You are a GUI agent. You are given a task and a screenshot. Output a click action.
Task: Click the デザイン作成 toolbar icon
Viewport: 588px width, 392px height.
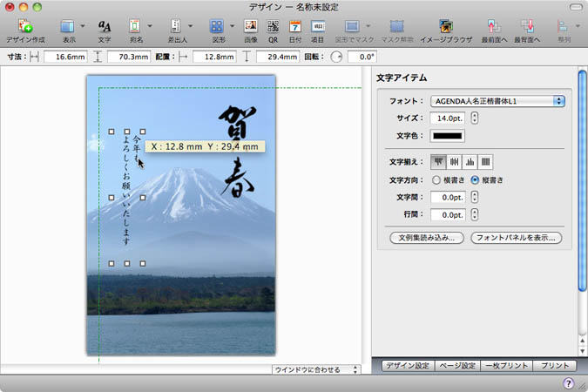point(24,27)
